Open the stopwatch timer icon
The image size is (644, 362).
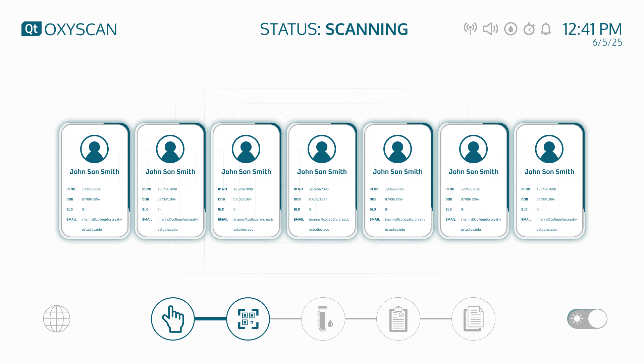[x=529, y=29]
